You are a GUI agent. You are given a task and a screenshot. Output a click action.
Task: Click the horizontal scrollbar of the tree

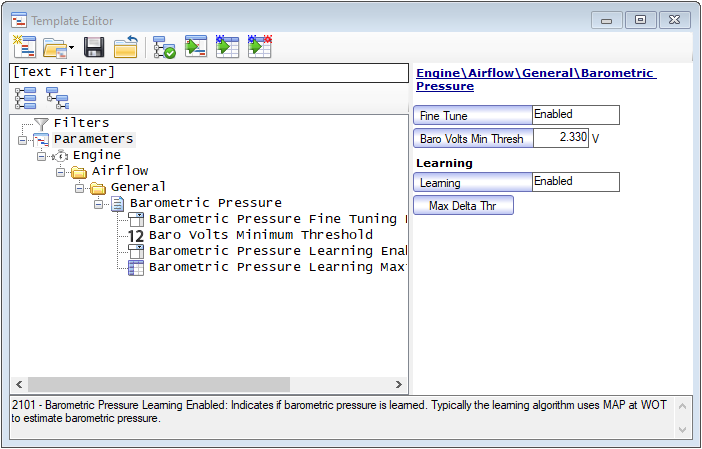pos(160,385)
